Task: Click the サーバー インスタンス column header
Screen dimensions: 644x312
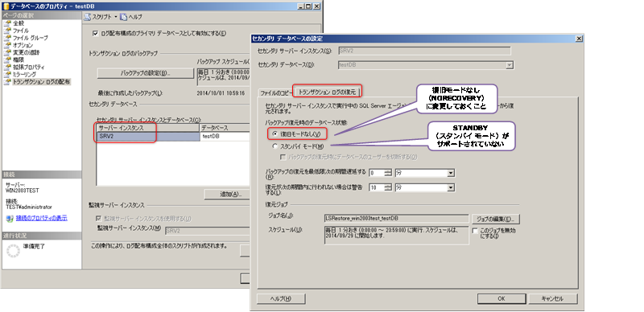Action: point(148,128)
